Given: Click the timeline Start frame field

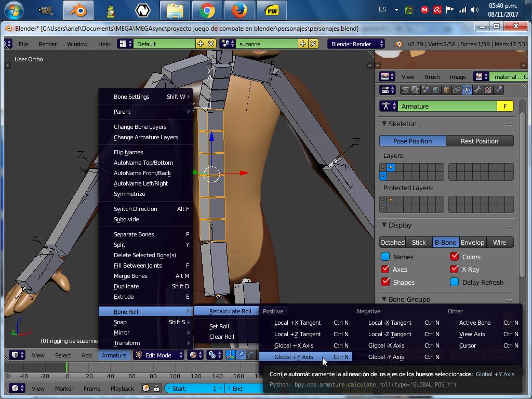Looking at the screenshot, I should (194, 389).
